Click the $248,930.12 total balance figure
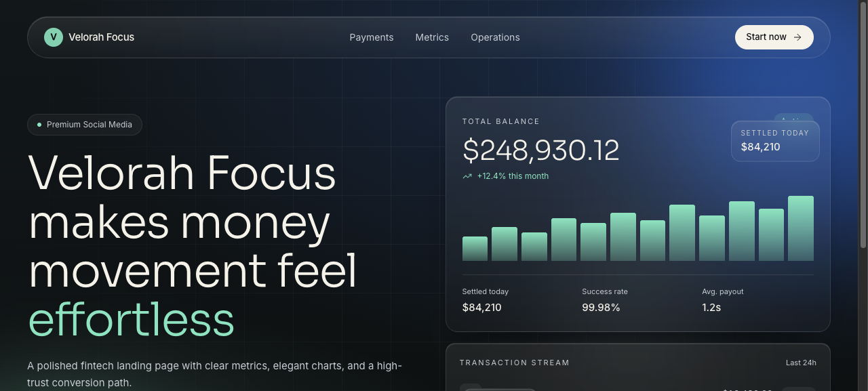This screenshot has width=868, height=391. pyautogui.click(x=541, y=150)
